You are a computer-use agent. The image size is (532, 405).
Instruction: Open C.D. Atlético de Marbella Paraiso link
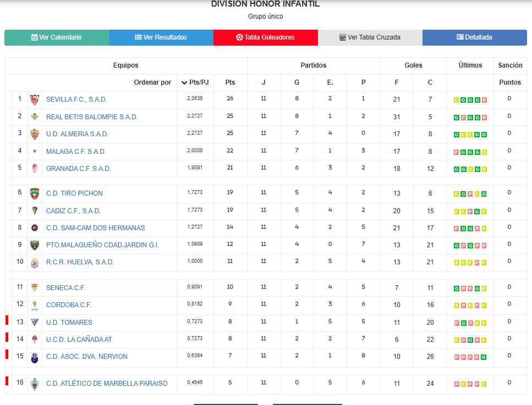107,384
